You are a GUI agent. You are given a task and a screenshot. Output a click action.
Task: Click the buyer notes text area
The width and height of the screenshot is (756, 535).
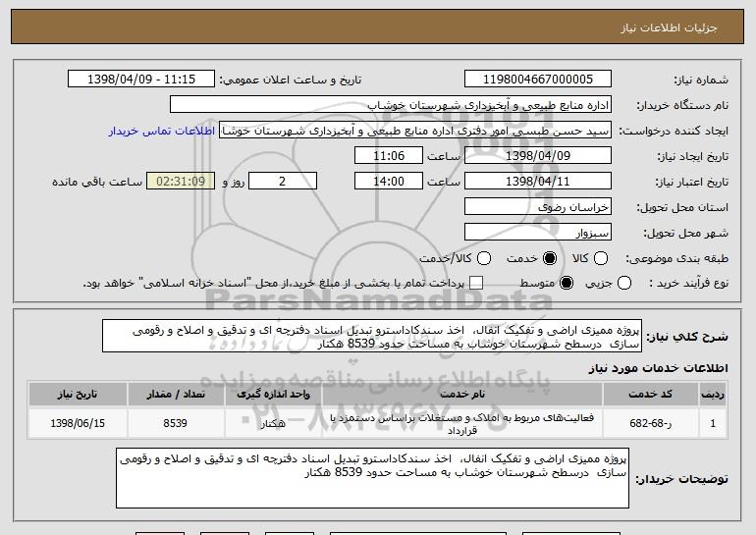pos(372,478)
